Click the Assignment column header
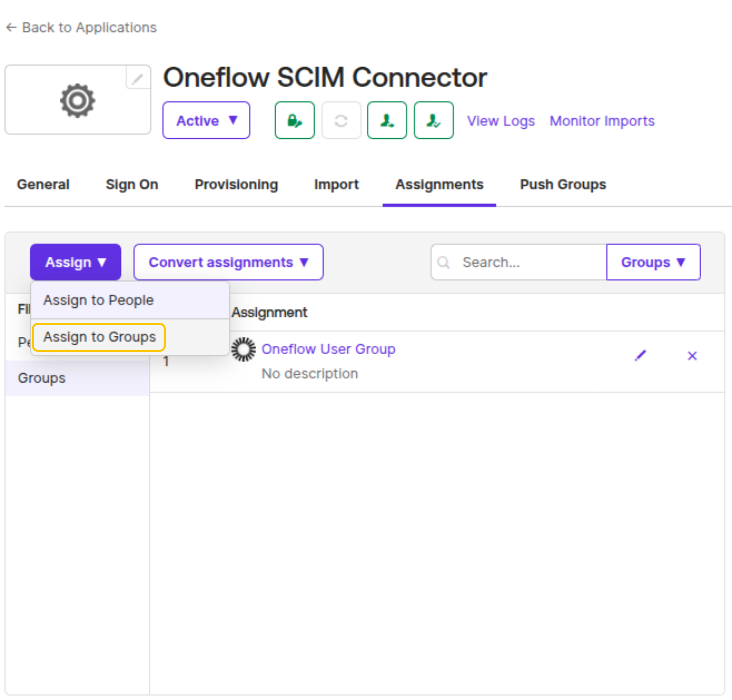The height and width of the screenshot is (700, 732). [x=269, y=312]
